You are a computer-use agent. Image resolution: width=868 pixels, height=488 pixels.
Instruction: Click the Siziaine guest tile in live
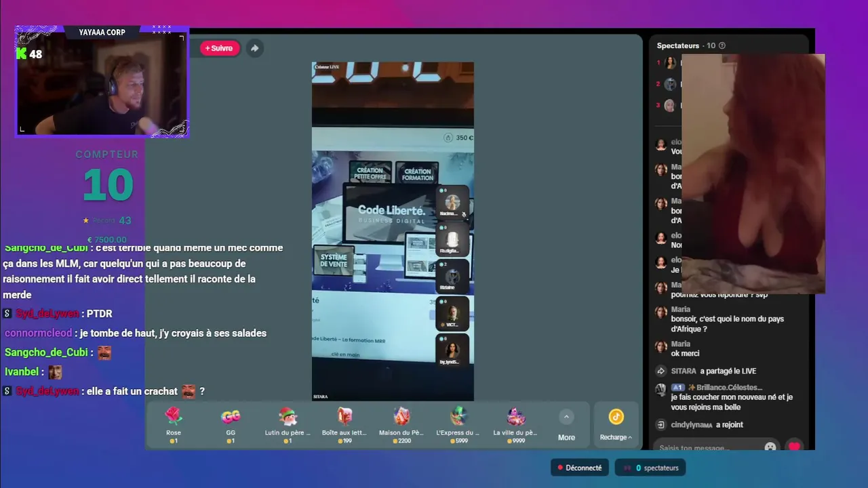(x=452, y=276)
